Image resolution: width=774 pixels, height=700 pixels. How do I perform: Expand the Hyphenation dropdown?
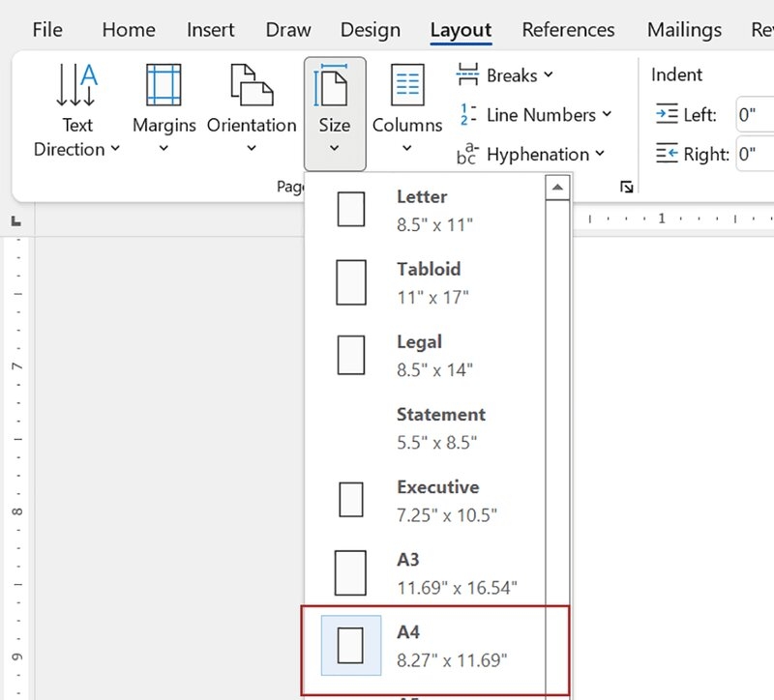531,155
